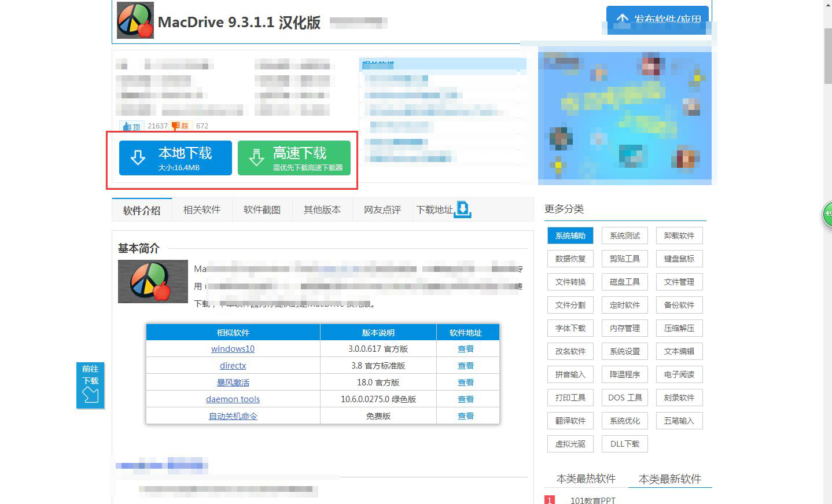Switch to 其他版本 tab

[x=322, y=209]
